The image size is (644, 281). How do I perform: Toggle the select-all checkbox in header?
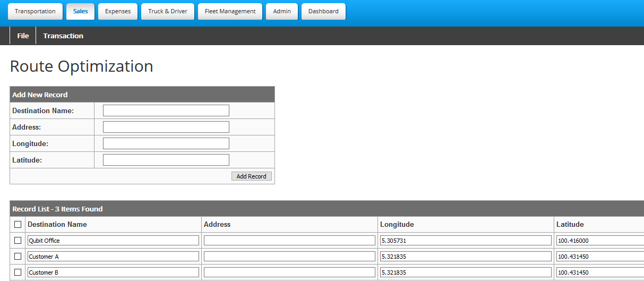[18, 225]
